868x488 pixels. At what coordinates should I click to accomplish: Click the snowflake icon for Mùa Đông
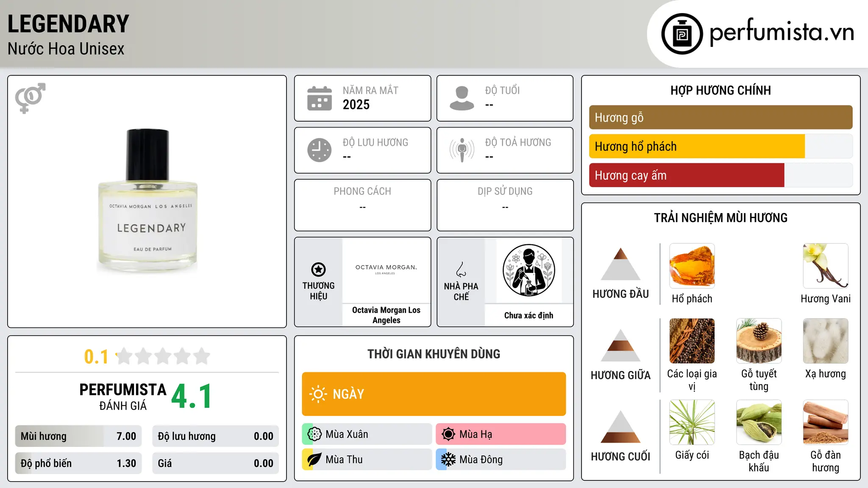coord(448,460)
